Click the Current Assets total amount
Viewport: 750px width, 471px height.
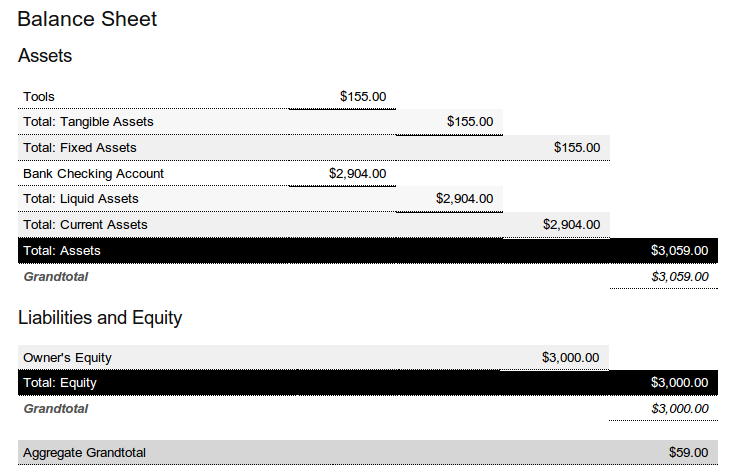571,225
